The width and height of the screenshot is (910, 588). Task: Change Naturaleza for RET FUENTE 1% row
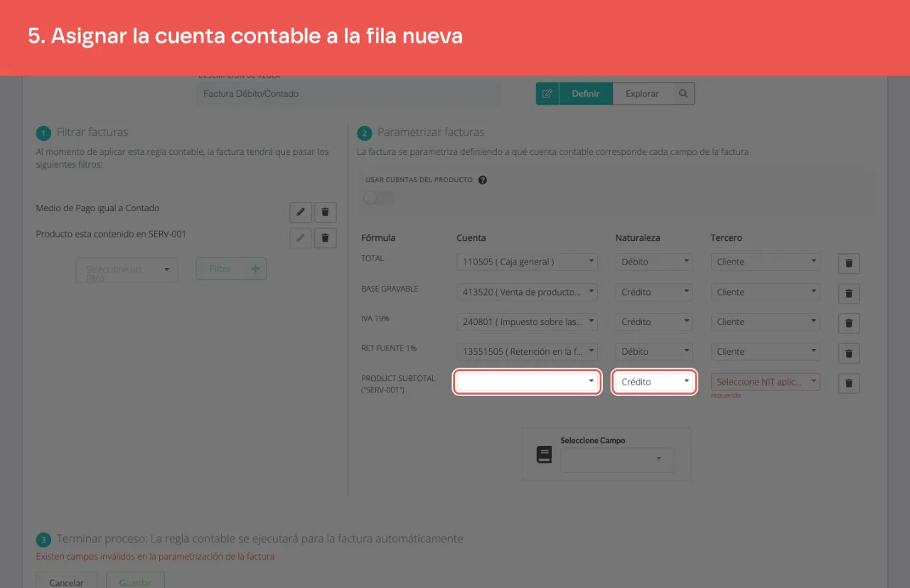click(654, 351)
